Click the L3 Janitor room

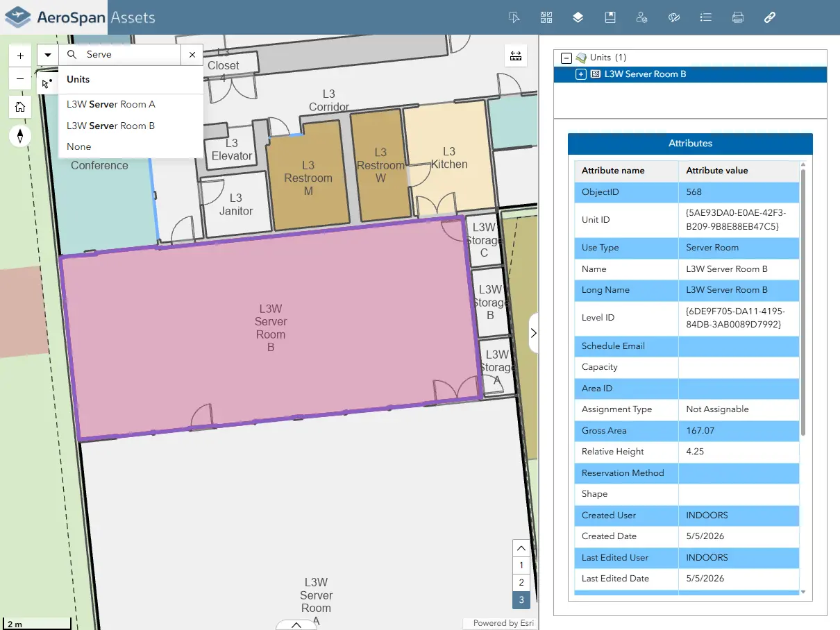point(236,205)
